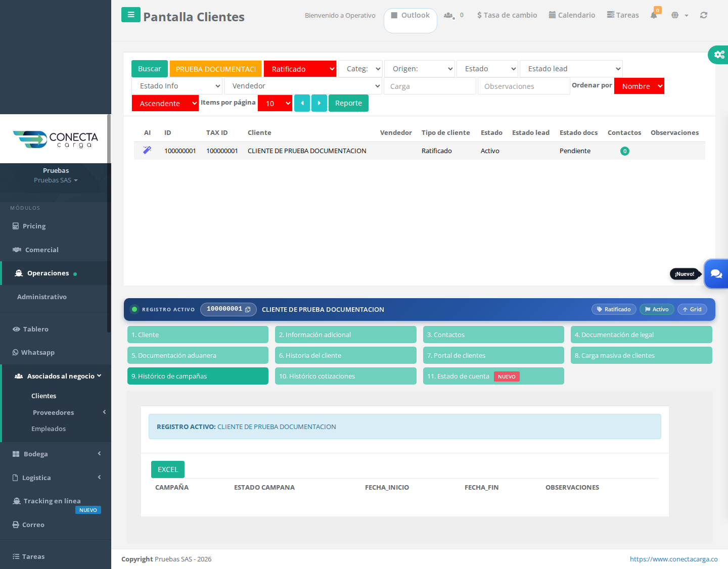728x569 pixels.
Task: Open Tareas in top bar
Action: [623, 15]
